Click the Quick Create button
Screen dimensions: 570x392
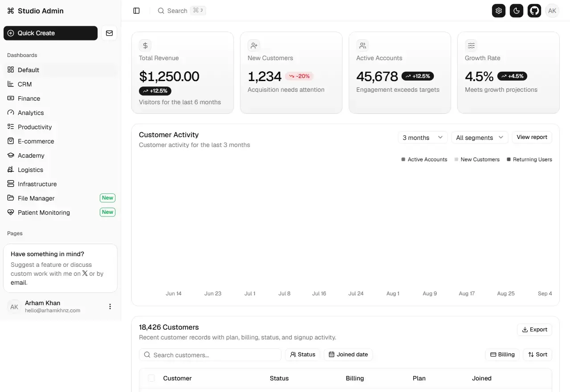[50, 33]
